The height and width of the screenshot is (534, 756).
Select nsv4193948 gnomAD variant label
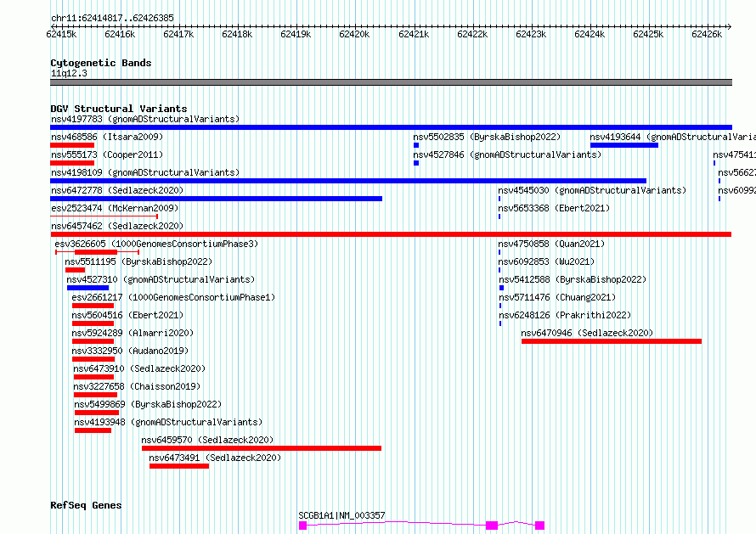168,422
